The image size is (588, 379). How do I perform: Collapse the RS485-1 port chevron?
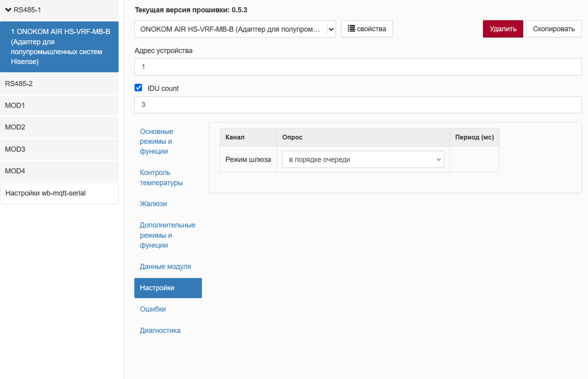[8, 10]
